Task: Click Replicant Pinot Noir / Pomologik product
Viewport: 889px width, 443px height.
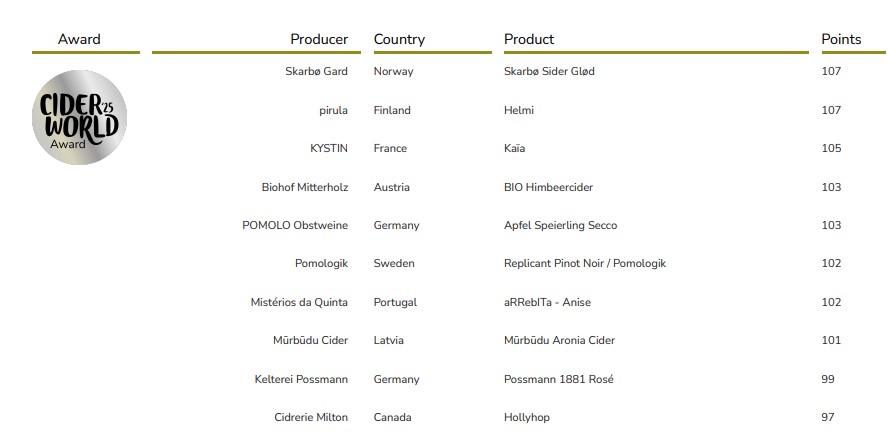Action: pyautogui.click(x=584, y=263)
